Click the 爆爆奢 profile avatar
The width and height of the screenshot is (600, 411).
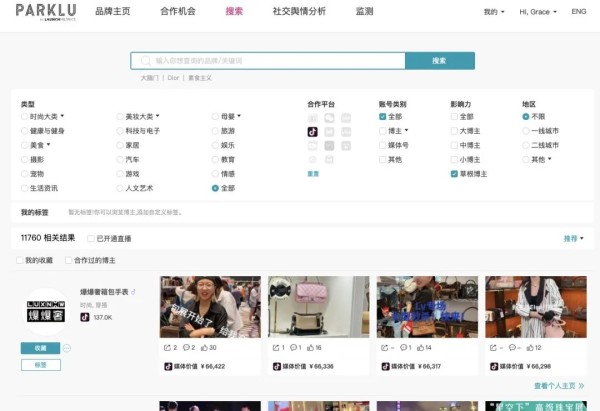(x=46, y=312)
